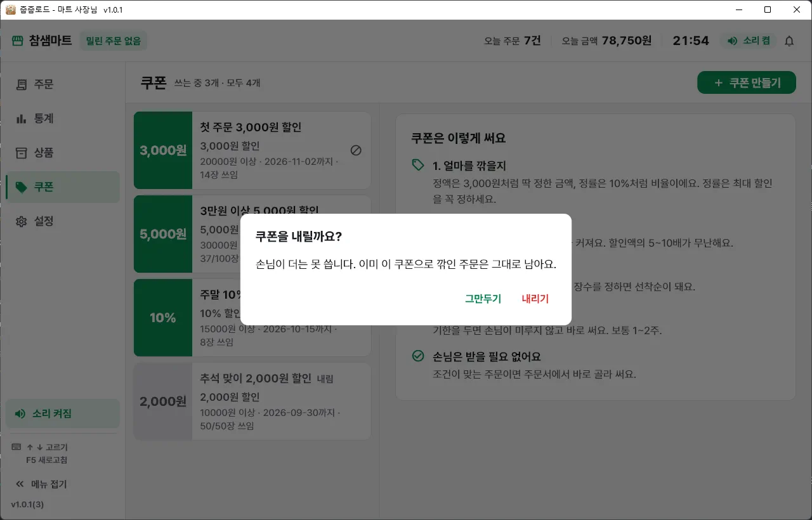Screen dimensions: 812x520
Task: Click the 오늘 주문 7건 counter
Action: (513, 41)
